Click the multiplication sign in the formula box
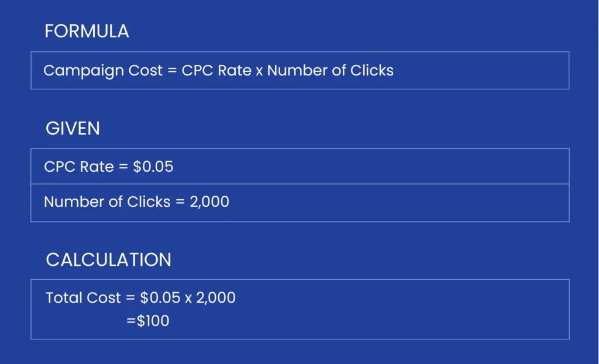This screenshot has height=364, width=599. [259, 71]
